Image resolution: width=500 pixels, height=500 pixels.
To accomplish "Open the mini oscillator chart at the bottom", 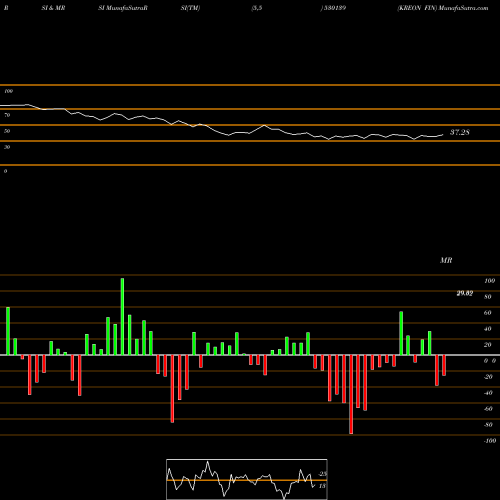I will [247, 479].
